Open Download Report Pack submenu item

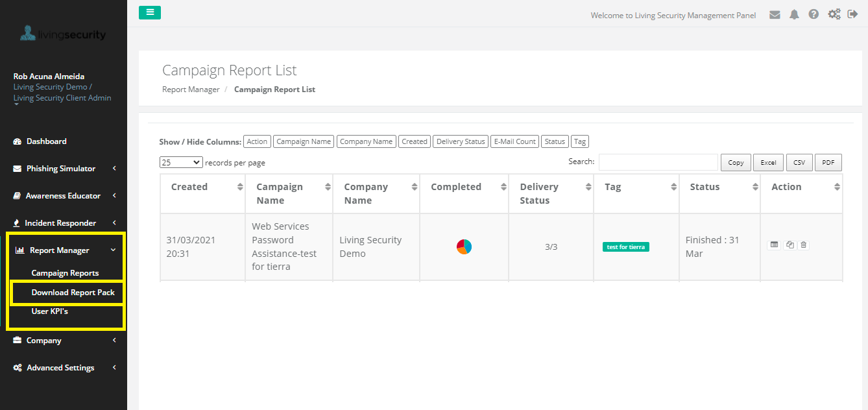[x=73, y=293]
